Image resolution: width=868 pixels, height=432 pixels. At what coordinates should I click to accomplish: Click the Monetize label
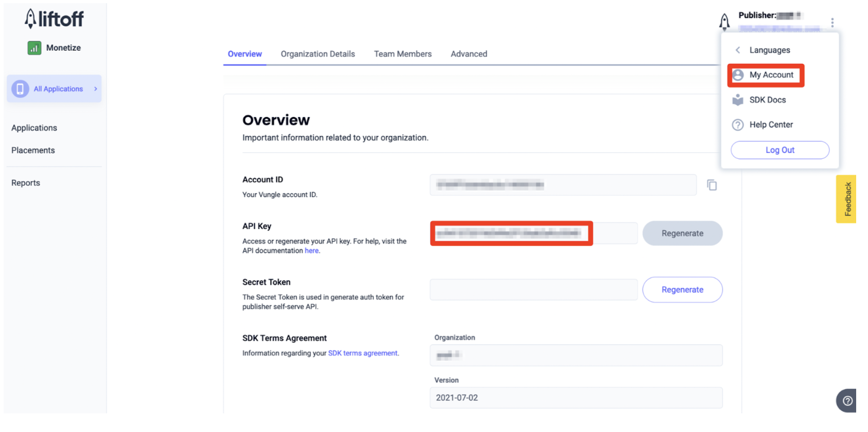click(63, 48)
